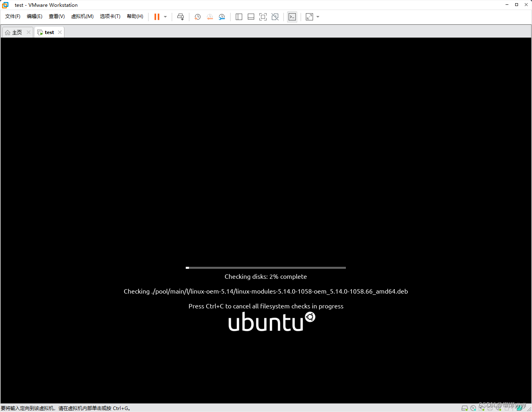532x412 pixels.
Task: Click the ubuntu logo in the VM
Action: (x=272, y=322)
